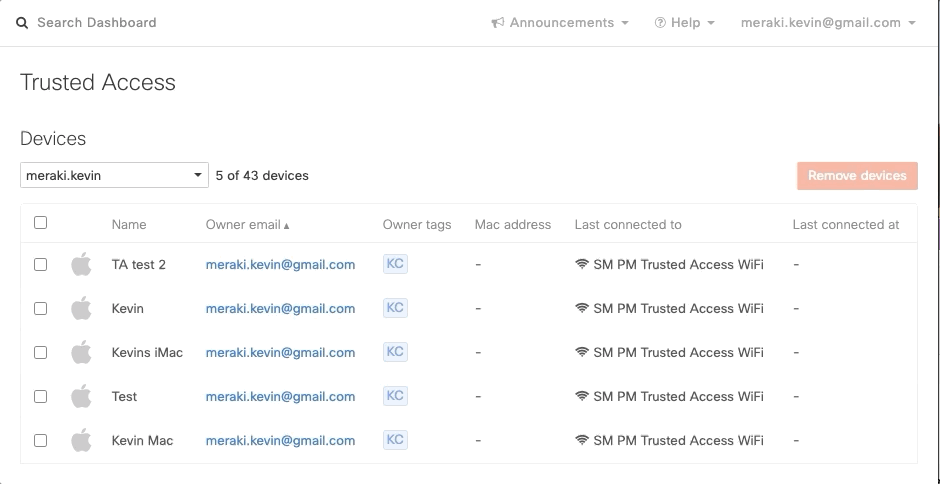Click the Apple icon for Kevin Mac
This screenshot has width=940, height=484.
(81, 440)
